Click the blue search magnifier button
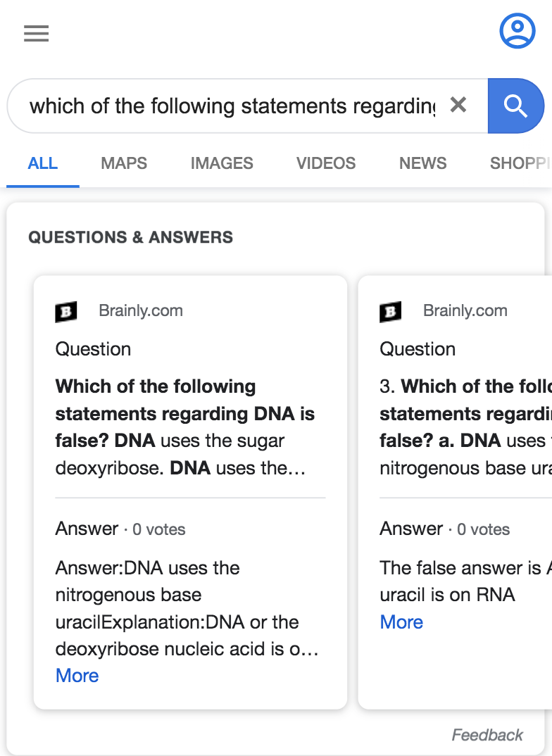This screenshot has height=756, width=552. (515, 106)
